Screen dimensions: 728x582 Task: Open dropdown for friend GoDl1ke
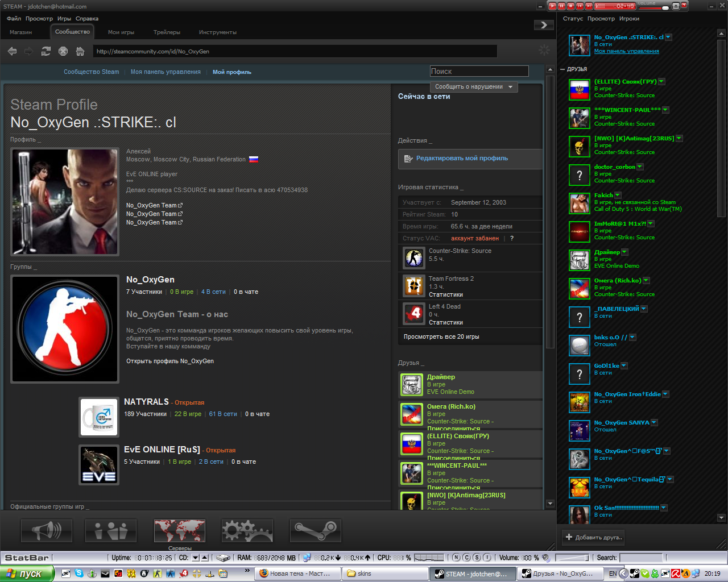tap(624, 365)
